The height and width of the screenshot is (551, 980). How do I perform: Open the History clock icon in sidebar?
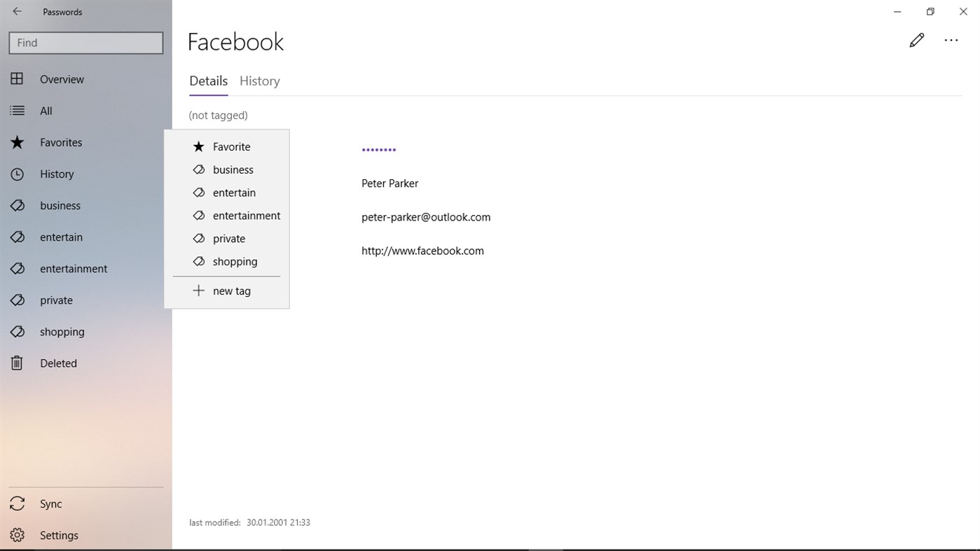point(17,174)
